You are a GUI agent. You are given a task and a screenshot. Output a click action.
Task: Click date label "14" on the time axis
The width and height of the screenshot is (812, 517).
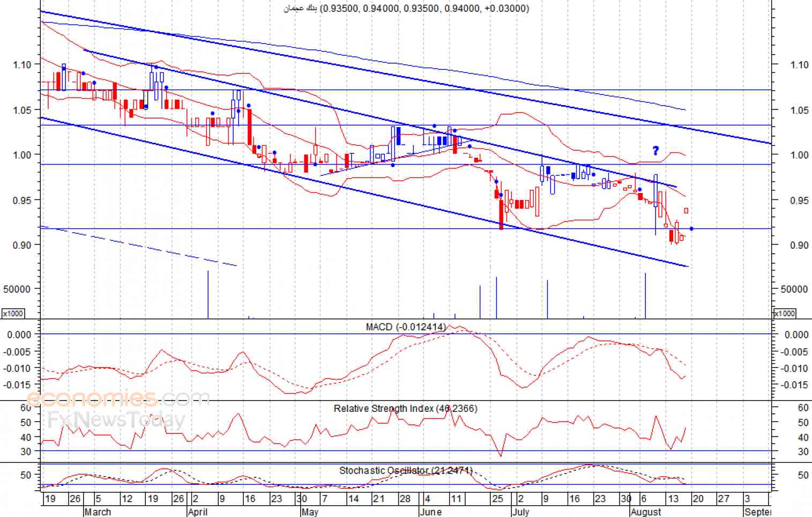click(353, 499)
